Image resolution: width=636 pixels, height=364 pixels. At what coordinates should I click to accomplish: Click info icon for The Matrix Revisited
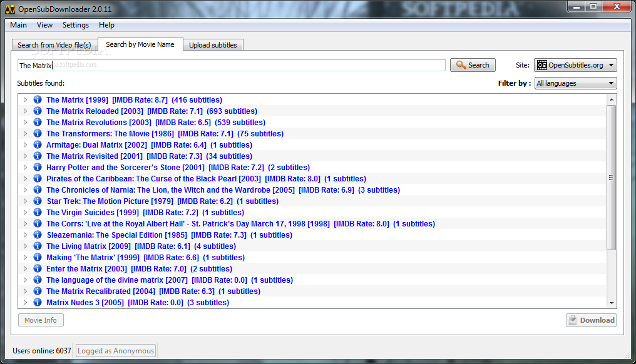pyautogui.click(x=38, y=156)
